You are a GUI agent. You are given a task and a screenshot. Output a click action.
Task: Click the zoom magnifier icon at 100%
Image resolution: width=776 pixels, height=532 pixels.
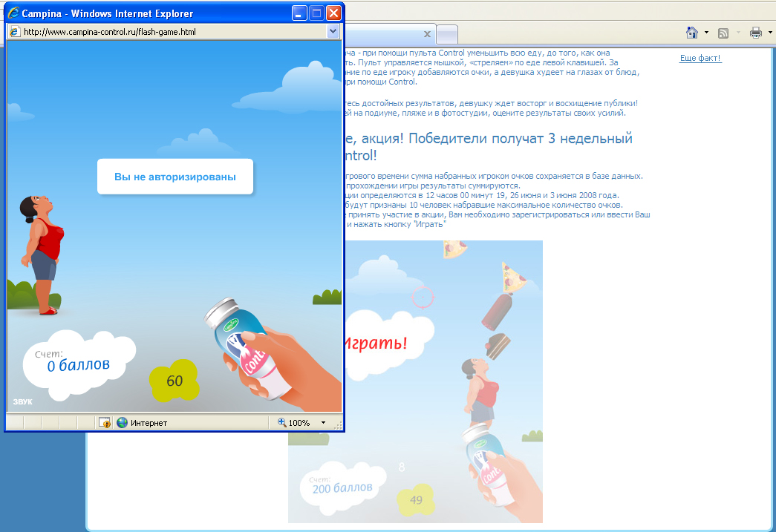coord(282,422)
